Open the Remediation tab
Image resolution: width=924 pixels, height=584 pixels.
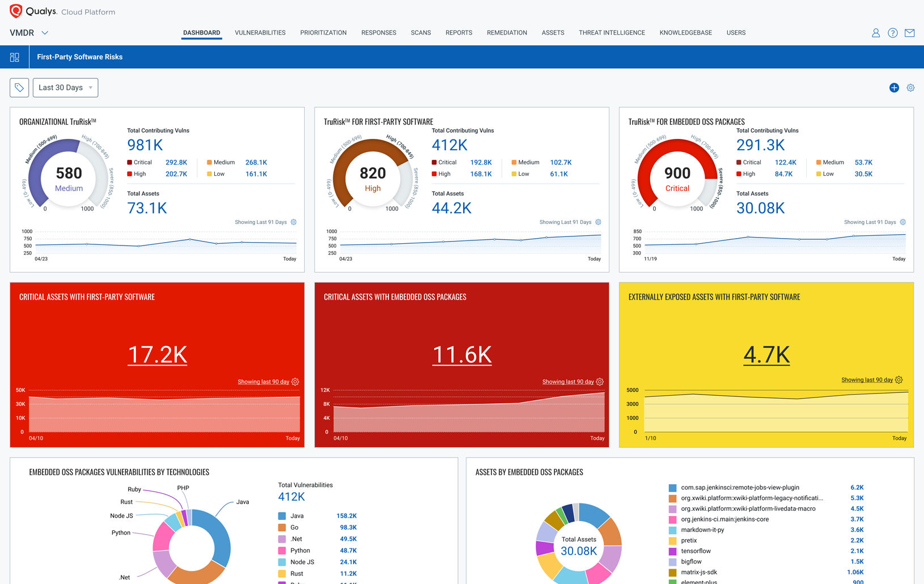click(x=507, y=33)
